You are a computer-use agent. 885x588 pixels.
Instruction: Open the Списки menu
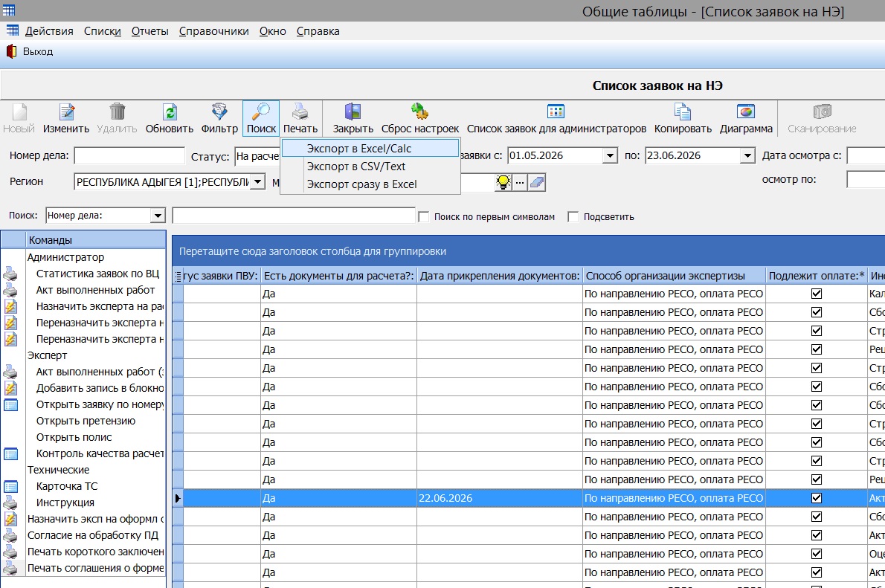103,31
